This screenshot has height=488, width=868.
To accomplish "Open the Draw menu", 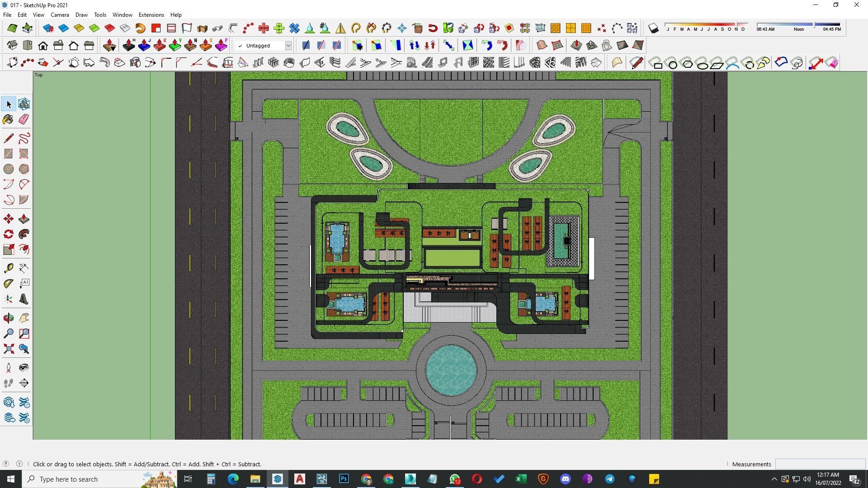I will click(81, 15).
